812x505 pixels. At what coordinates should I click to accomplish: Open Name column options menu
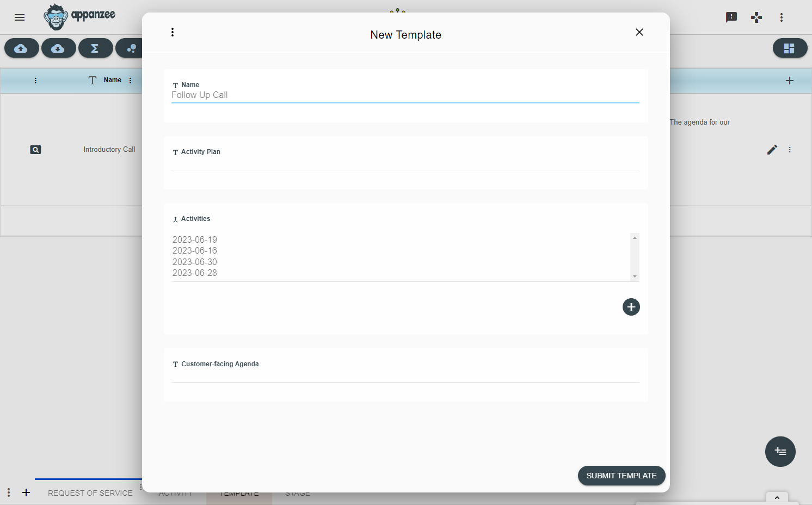tap(130, 81)
